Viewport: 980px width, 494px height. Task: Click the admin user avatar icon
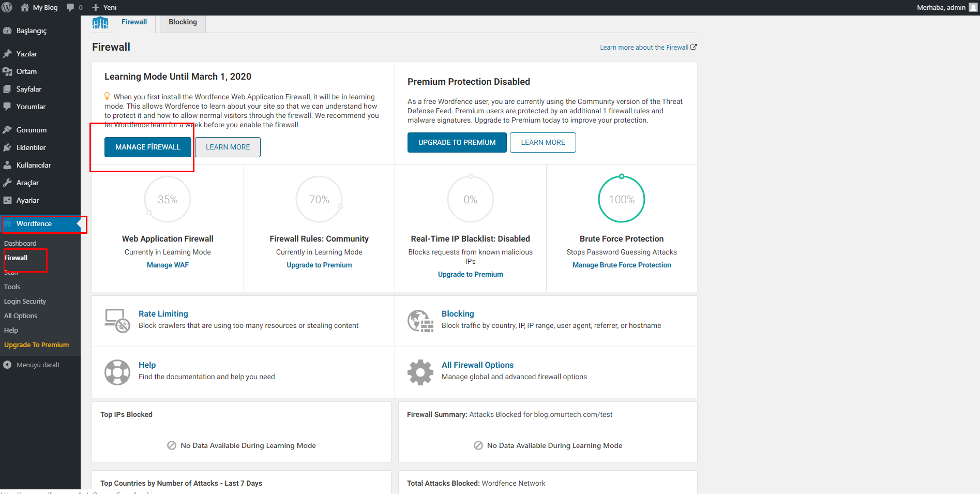tap(973, 7)
